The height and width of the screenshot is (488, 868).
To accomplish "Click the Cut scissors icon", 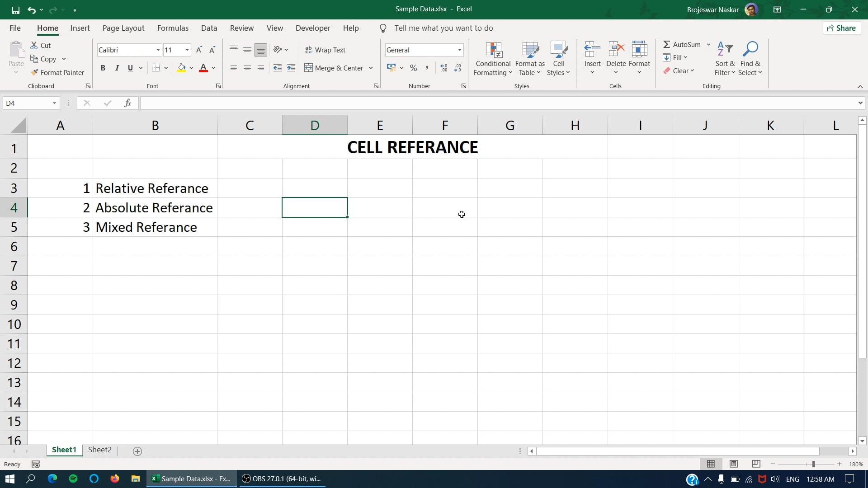I will tap(34, 45).
